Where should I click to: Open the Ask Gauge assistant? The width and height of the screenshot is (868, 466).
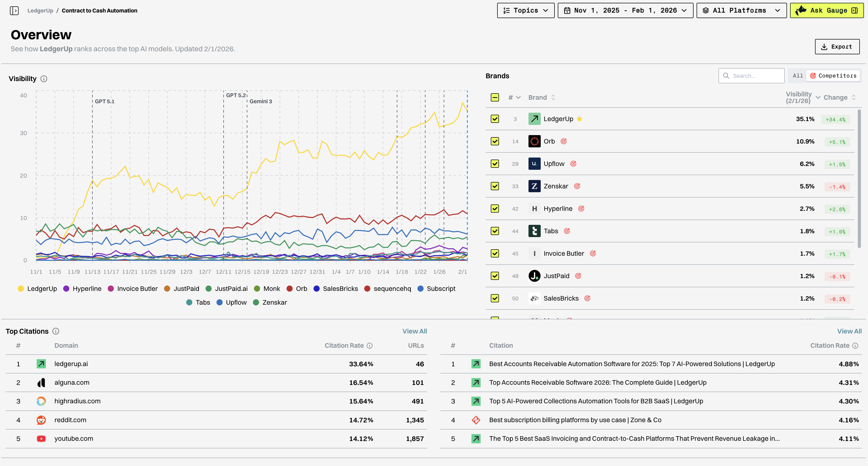[826, 10]
